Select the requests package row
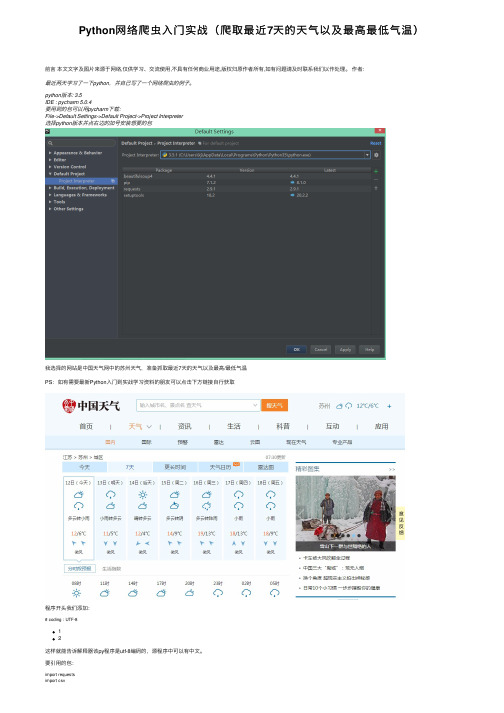Screen dimensions: 504x713 coord(246,189)
